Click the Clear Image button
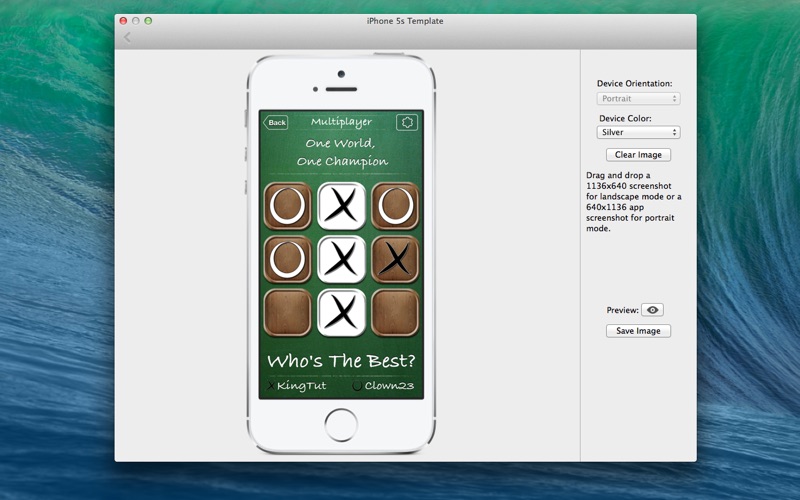Viewport: 800px width, 500px height. tap(638, 155)
